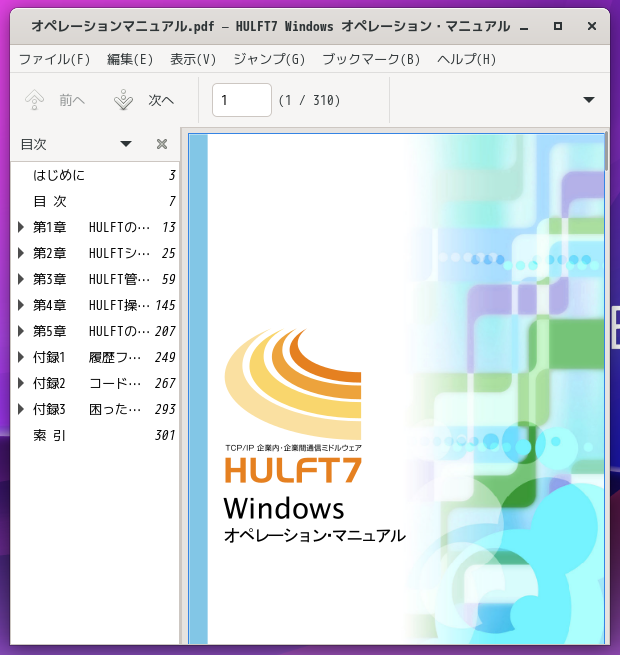This screenshot has height=655, width=620.
Task: Expand the 付録2 outline entry
Action: click(20, 383)
